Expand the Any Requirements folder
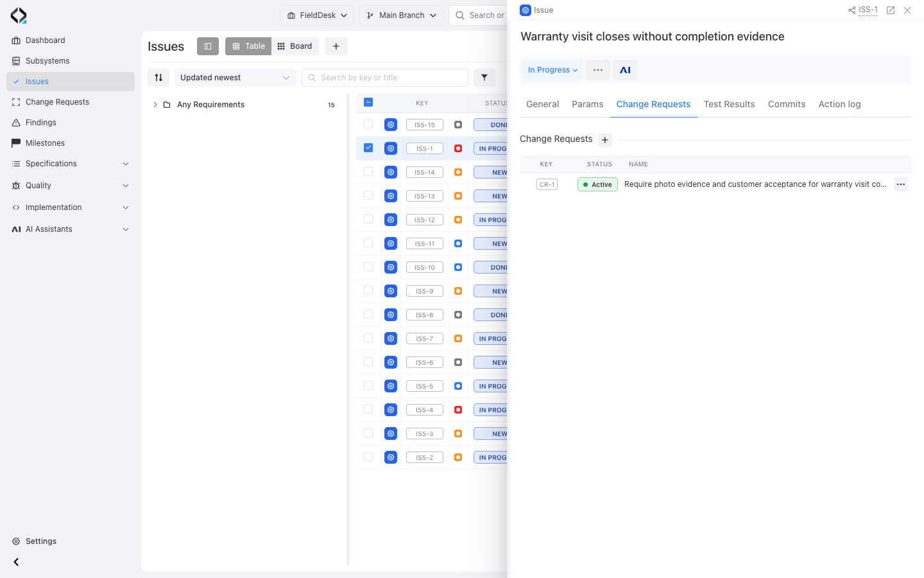Viewport: 924px width, 578px height. (x=155, y=105)
